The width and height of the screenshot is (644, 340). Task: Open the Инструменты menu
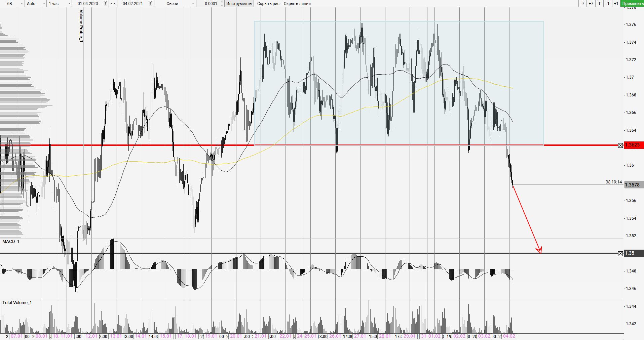coord(239,4)
